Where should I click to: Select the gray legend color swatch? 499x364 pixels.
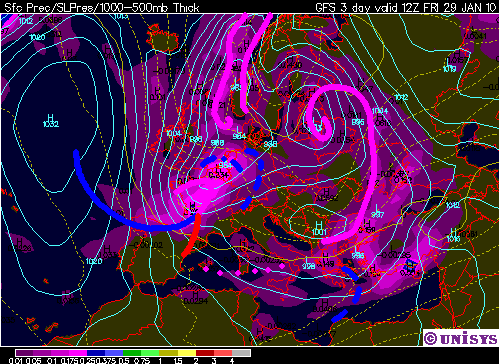pyautogui.click(x=241, y=353)
